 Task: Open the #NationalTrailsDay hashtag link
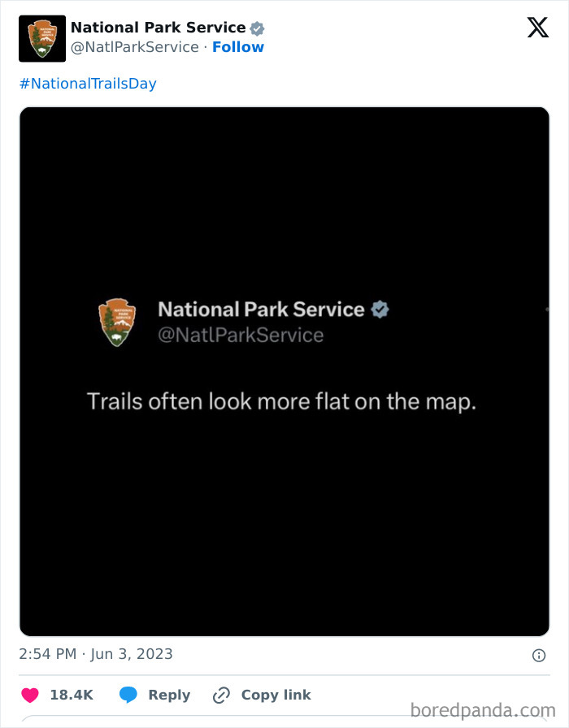(x=86, y=83)
